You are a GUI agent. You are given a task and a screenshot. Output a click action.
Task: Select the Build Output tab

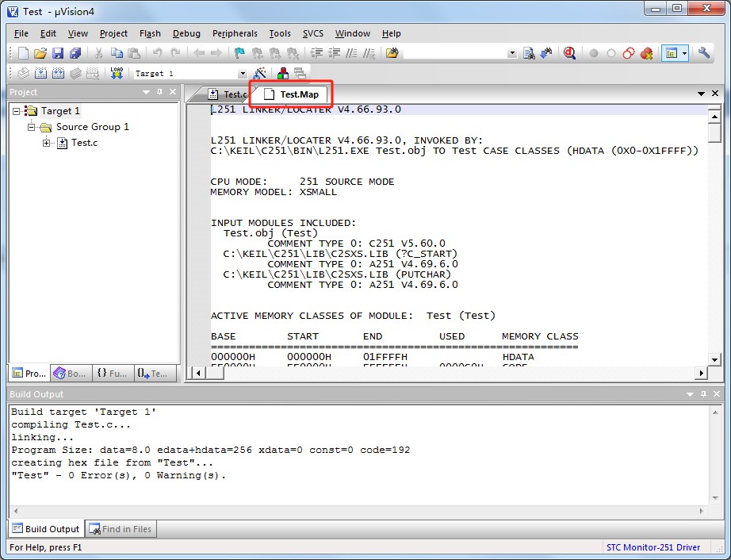tap(46, 529)
